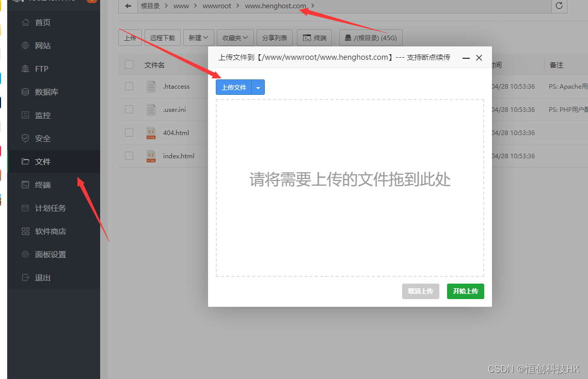Go to 软件商店 in sidebar
Viewport: 588px width, 379px height.
pos(50,232)
